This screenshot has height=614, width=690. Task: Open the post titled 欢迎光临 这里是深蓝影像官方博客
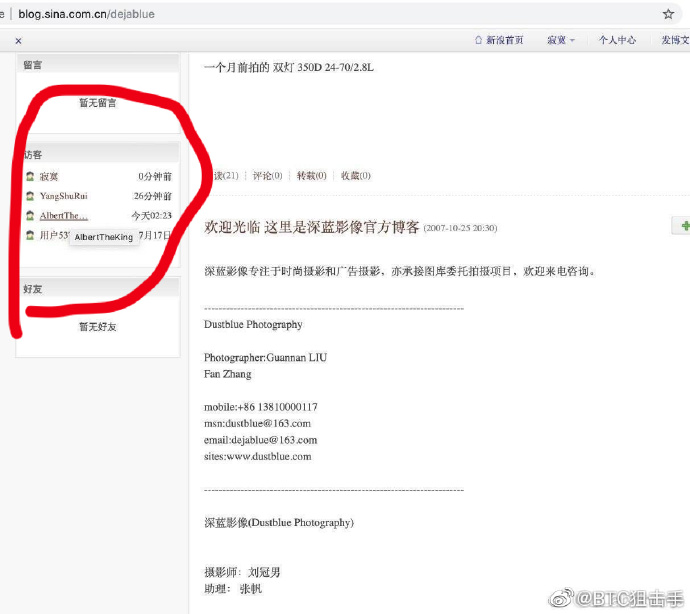point(311,227)
